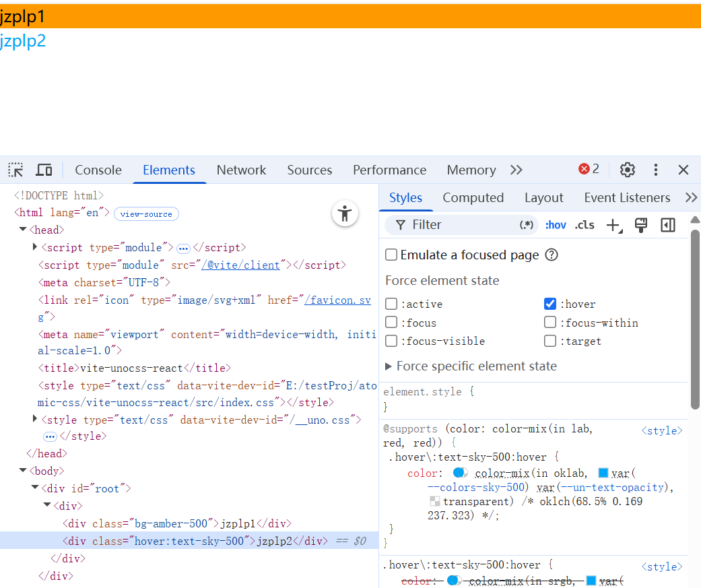Open DevTools settings gear

click(x=627, y=170)
